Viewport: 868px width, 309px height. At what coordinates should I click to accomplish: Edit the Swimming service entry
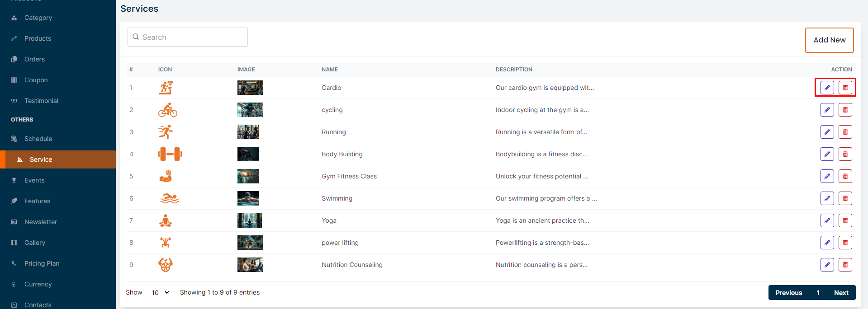827,198
